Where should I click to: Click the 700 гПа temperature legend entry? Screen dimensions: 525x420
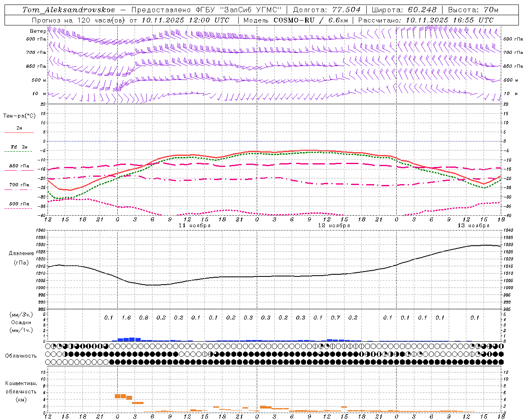coord(19,185)
